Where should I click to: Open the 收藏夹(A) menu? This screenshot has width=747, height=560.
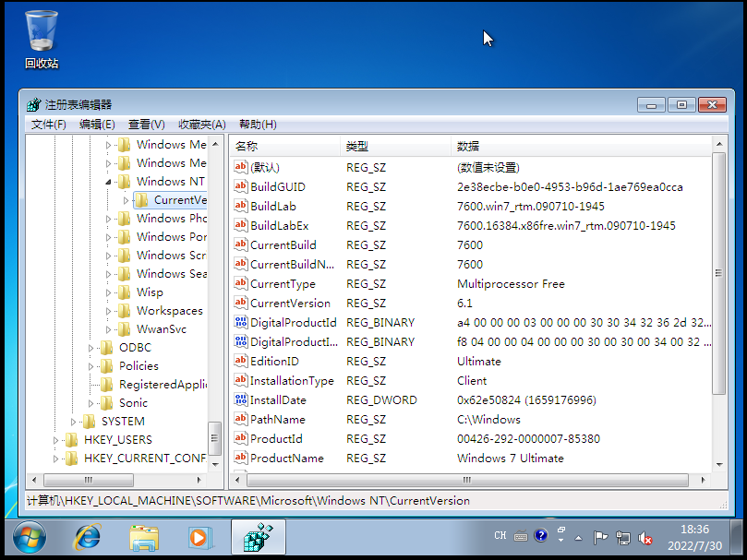coord(202,125)
